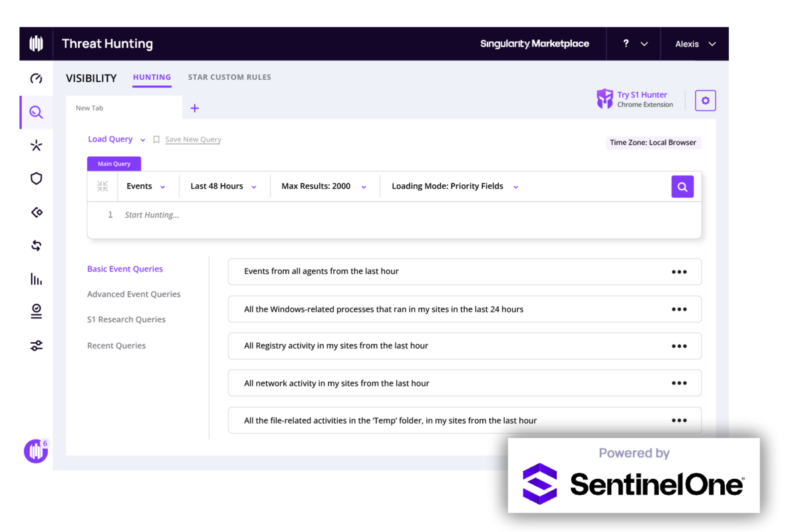Click the bookmark icon beside Save New Query
The width and height of the screenshot is (798, 532).
[x=156, y=140]
